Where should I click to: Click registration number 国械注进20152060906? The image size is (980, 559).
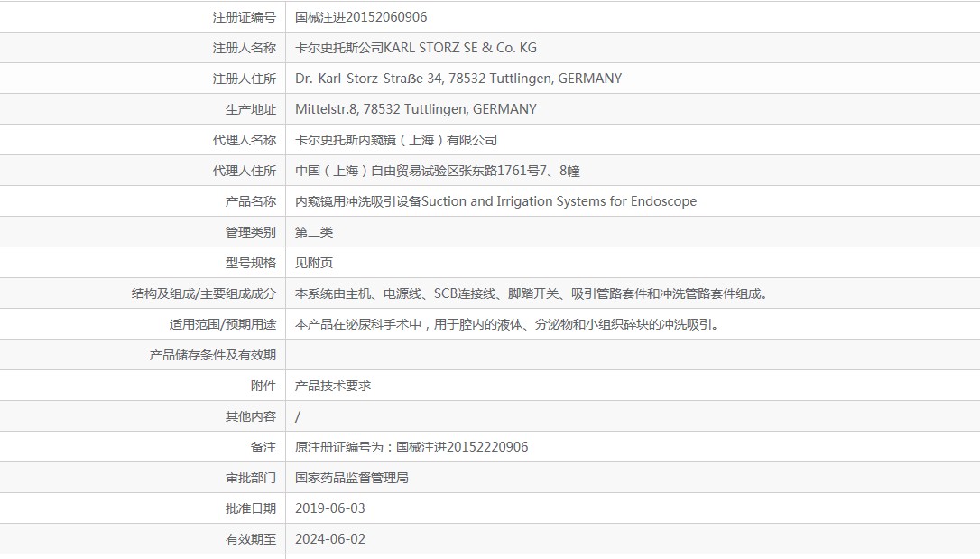(x=361, y=17)
